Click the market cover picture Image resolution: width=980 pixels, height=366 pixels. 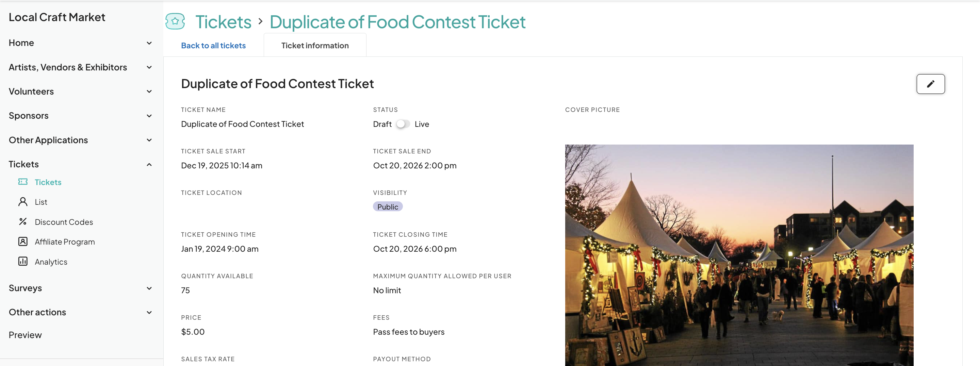pos(739,255)
